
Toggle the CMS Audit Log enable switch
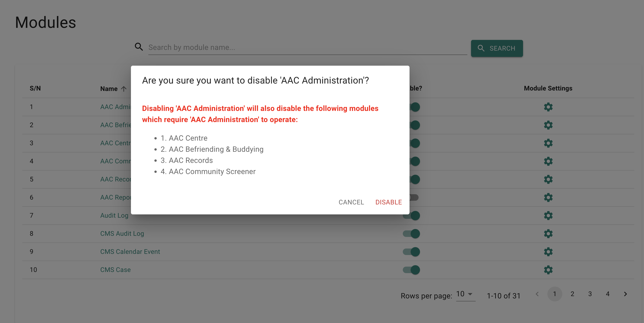pyautogui.click(x=411, y=234)
